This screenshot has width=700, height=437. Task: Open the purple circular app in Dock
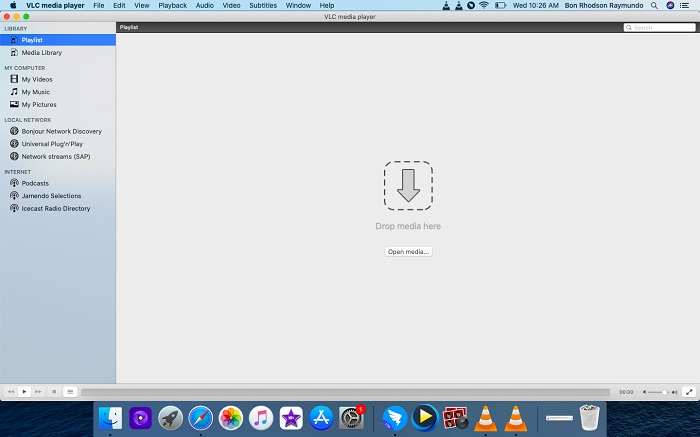click(x=140, y=418)
